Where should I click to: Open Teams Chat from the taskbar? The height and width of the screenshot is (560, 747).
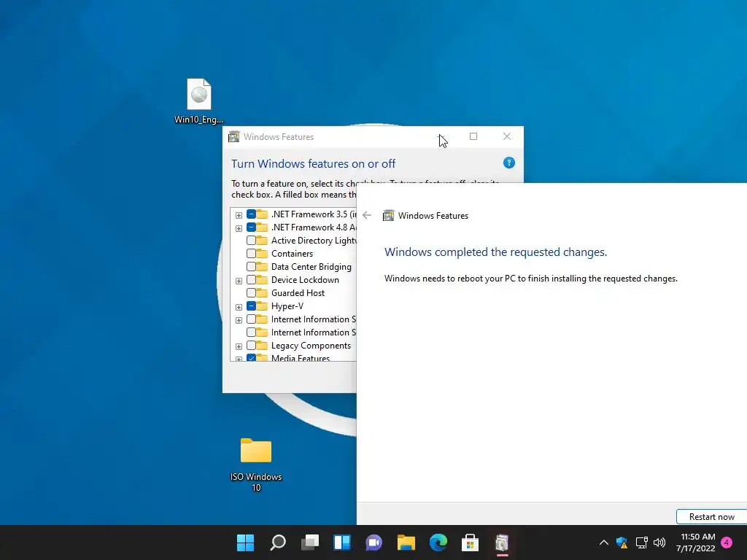[374, 542]
